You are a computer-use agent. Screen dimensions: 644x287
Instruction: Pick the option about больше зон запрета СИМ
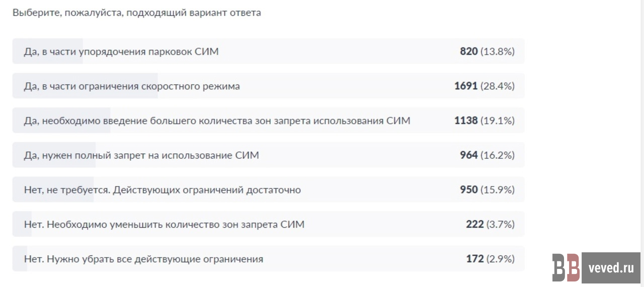[217, 121]
